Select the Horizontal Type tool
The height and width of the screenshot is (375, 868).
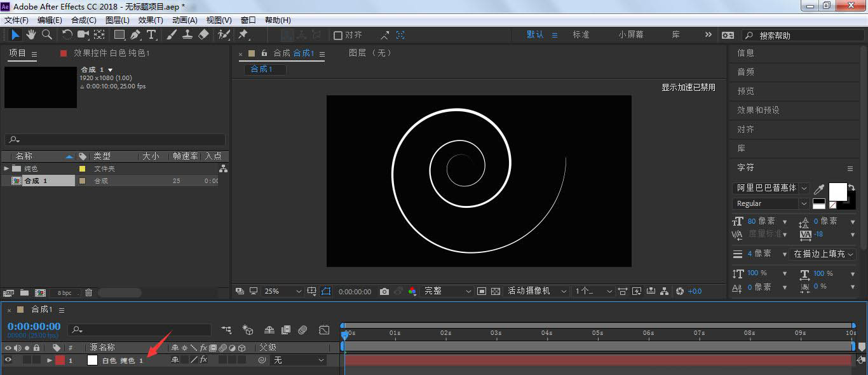151,35
